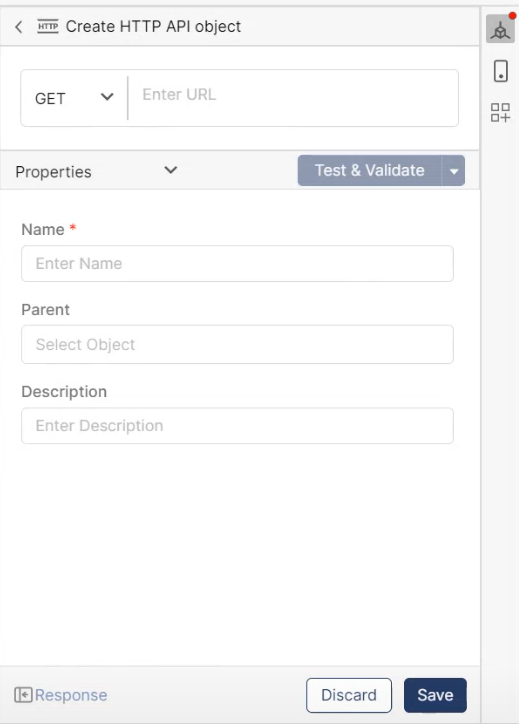Expand the Properties section selector
This screenshot has height=724, width=519.
[x=96, y=171]
